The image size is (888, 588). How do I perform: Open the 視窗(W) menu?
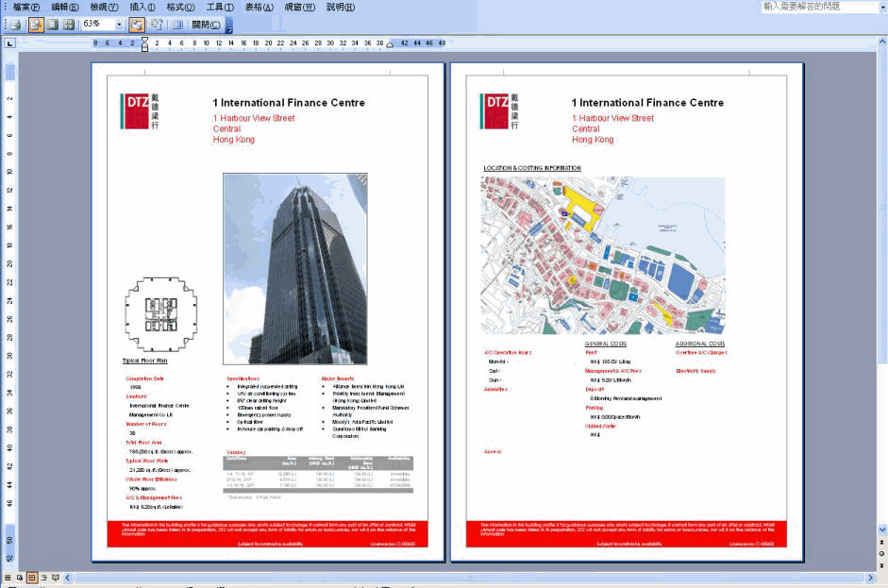[299, 8]
